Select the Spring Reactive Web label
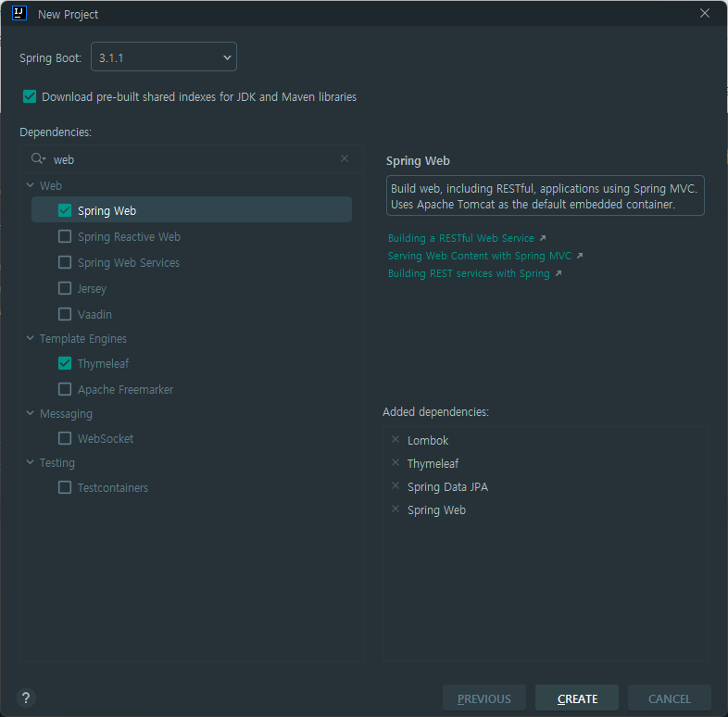 (x=129, y=237)
